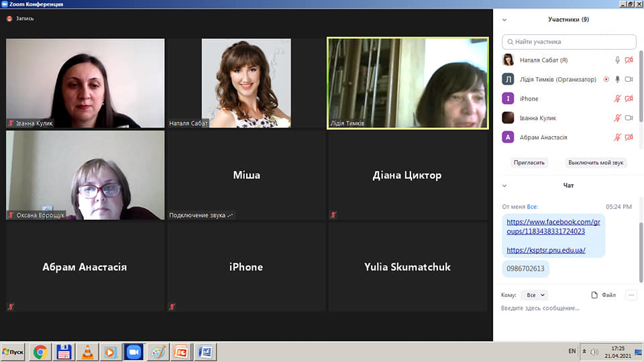Launch Google Chrome from the taskbar
Viewport: 644px width, 362px height.
40,351
